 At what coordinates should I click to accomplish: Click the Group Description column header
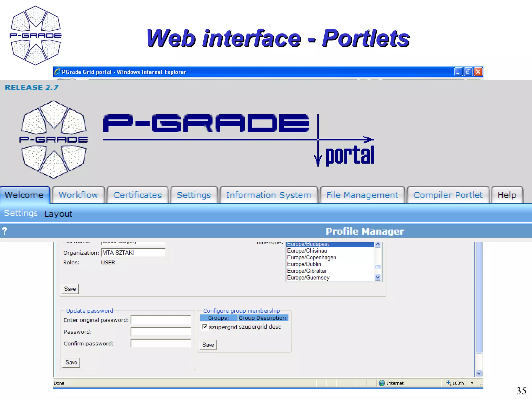pyautogui.click(x=263, y=318)
